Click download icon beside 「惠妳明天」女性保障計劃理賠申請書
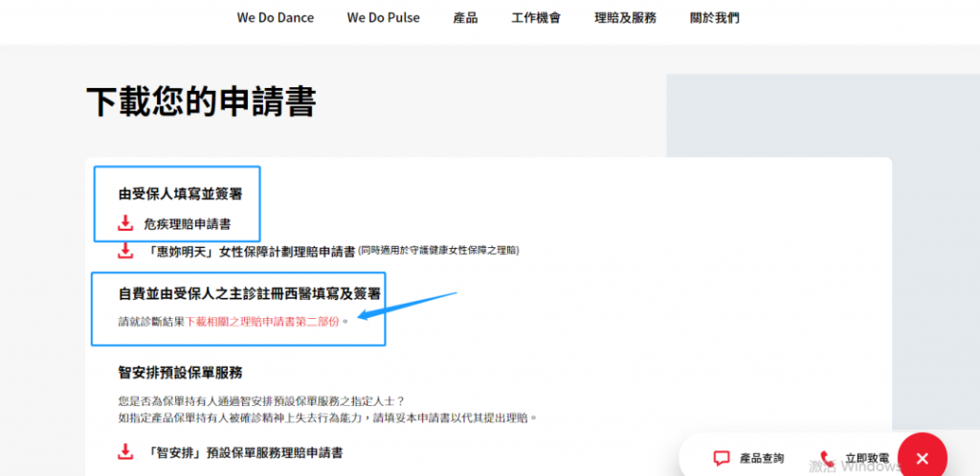 tap(125, 250)
